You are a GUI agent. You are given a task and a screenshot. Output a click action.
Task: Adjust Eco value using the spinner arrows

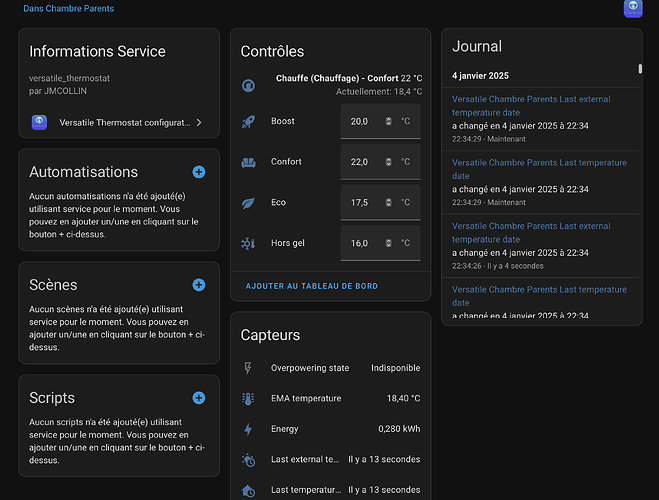(388, 202)
